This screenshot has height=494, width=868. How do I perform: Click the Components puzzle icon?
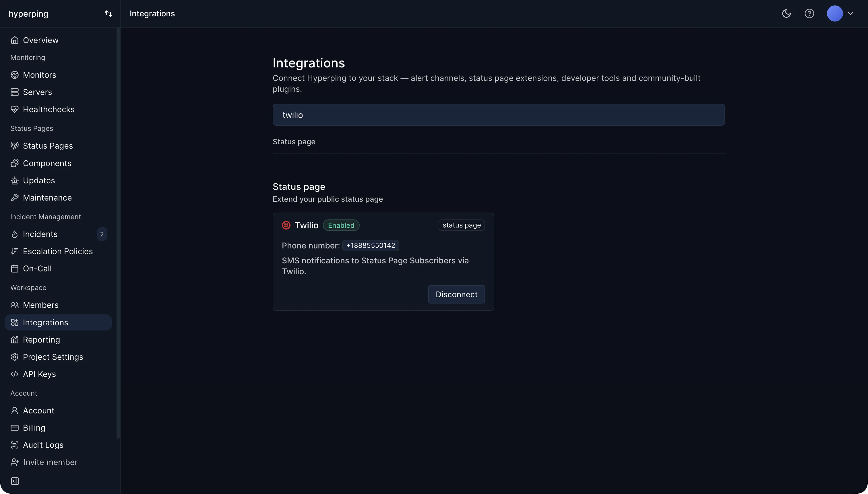coord(14,163)
